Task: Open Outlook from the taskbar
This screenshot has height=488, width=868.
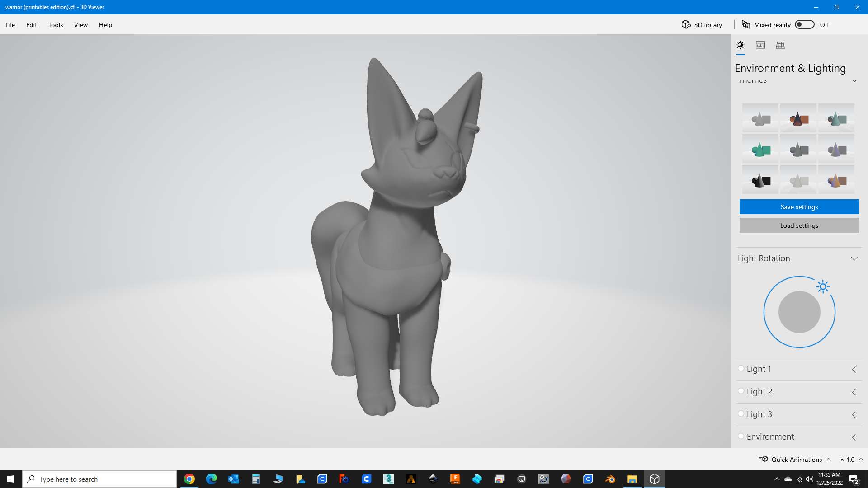Action: 234,479
